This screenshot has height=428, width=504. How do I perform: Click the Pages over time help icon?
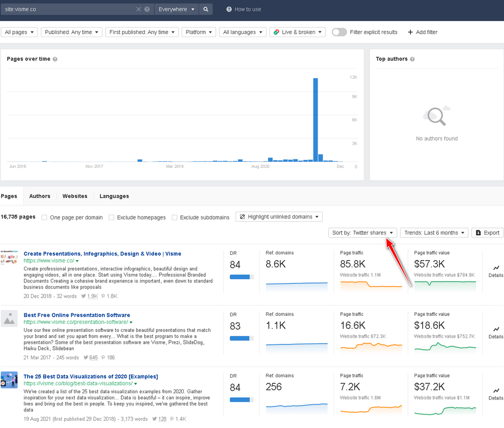(55, 59)
